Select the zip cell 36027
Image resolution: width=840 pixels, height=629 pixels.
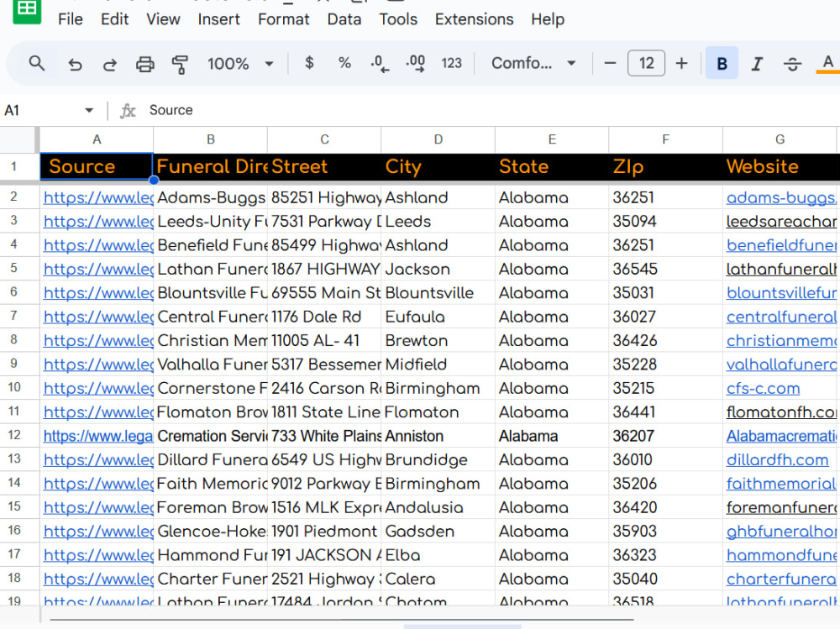665,317
